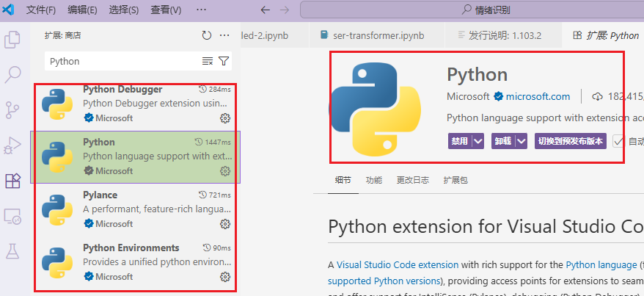Select the Pylance extension entry
The width and height of the screenshot is (644, 296).
point(136,209)
